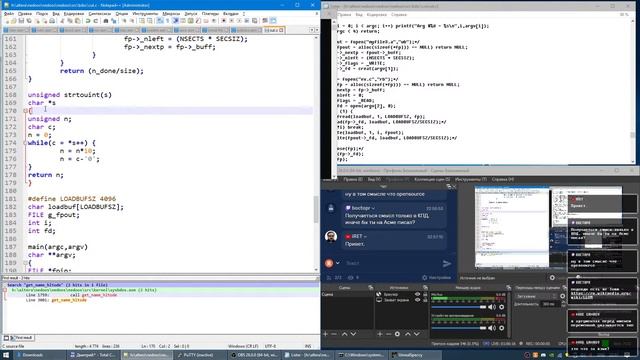Add a source with the plus in OBS Sources
640x360 pixels.
click(x=380, y=334)
